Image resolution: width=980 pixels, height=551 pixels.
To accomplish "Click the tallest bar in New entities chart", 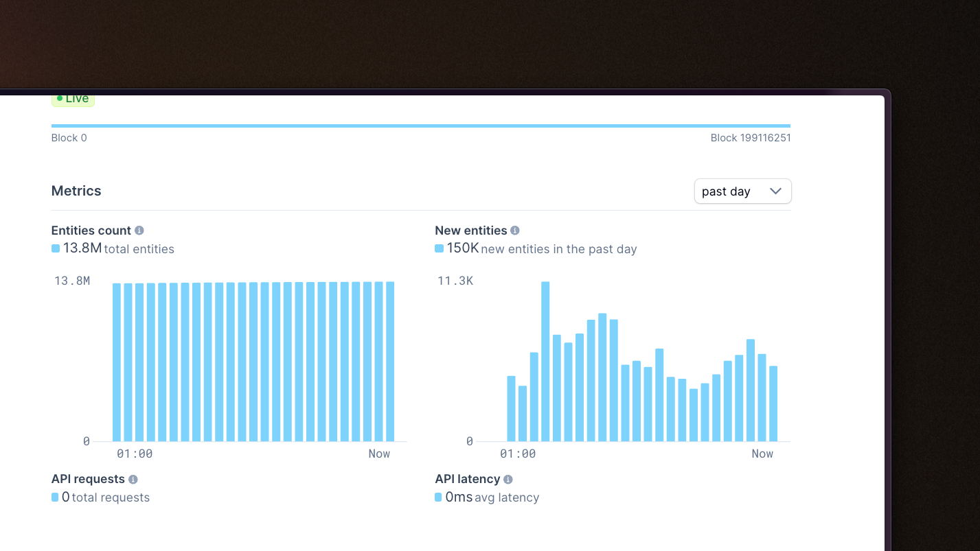I will pos(545,362).
